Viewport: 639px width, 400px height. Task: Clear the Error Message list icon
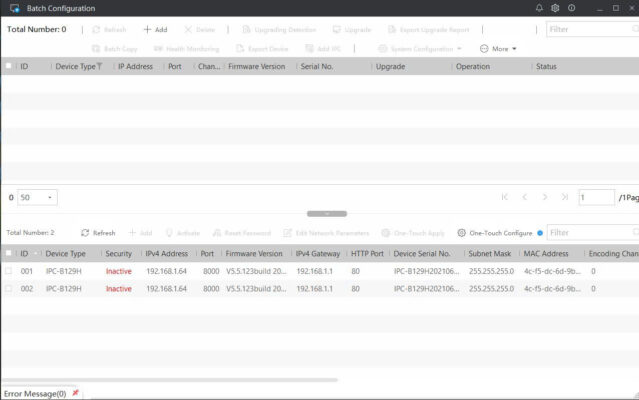[x=75, y=393]
